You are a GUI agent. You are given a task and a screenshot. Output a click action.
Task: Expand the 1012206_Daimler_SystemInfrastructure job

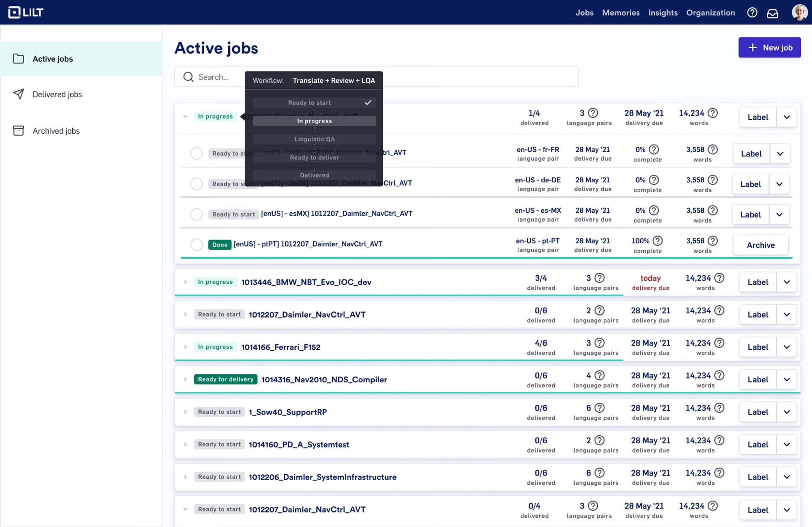[185, 477]
